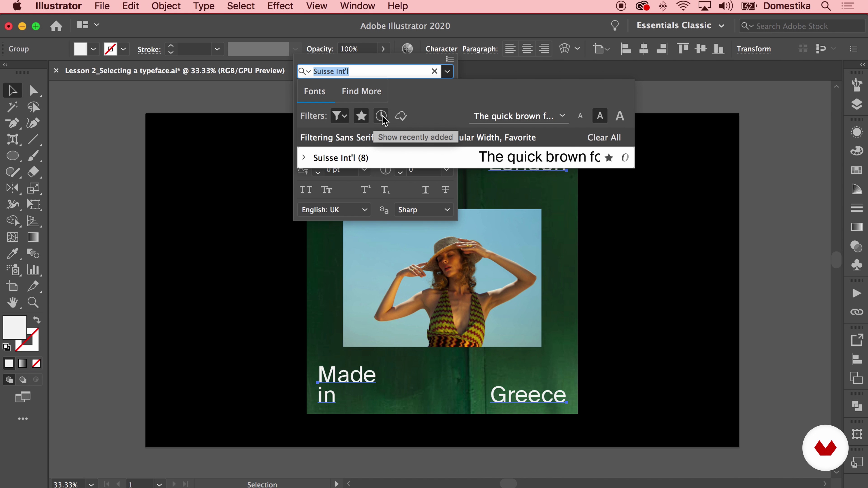This screenshot has height=488, width=868.
Task: Click the stroke none swatch in control bar
Action: tap(110, 49)
